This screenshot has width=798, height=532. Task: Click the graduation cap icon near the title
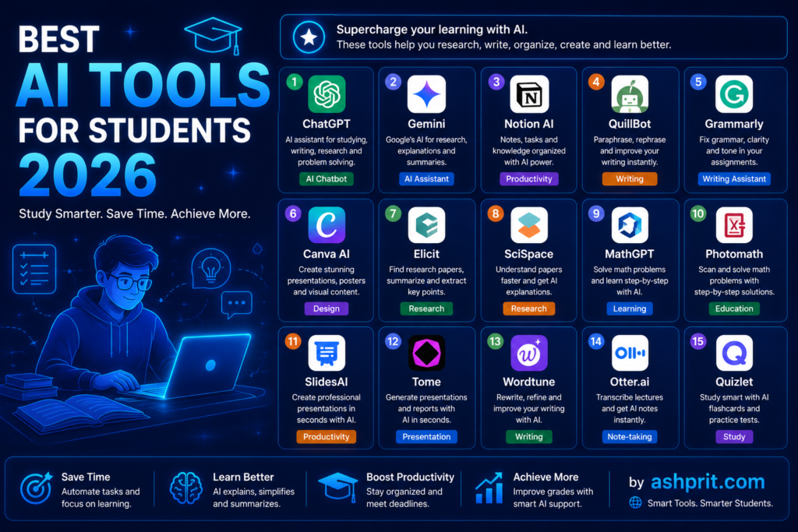point(214,34)
